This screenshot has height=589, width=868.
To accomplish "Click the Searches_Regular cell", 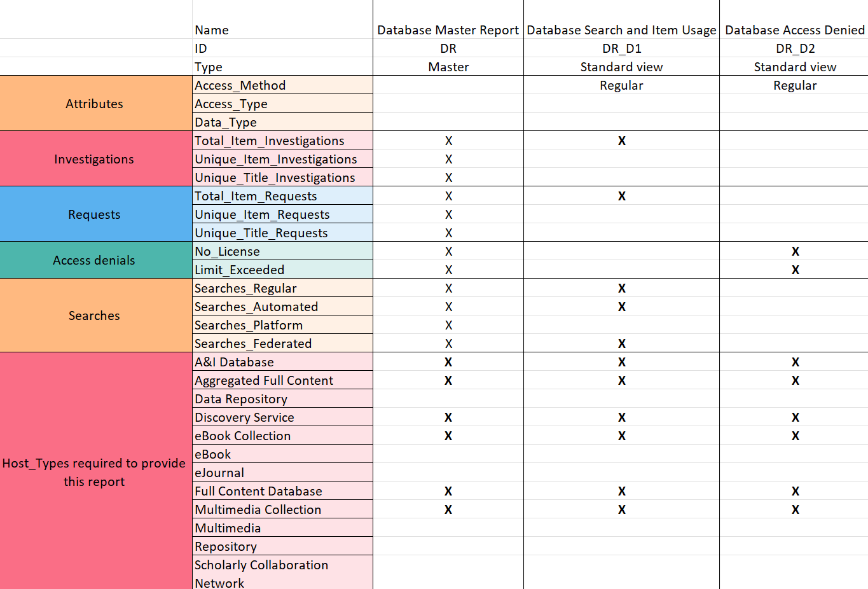I will (282, 288).
